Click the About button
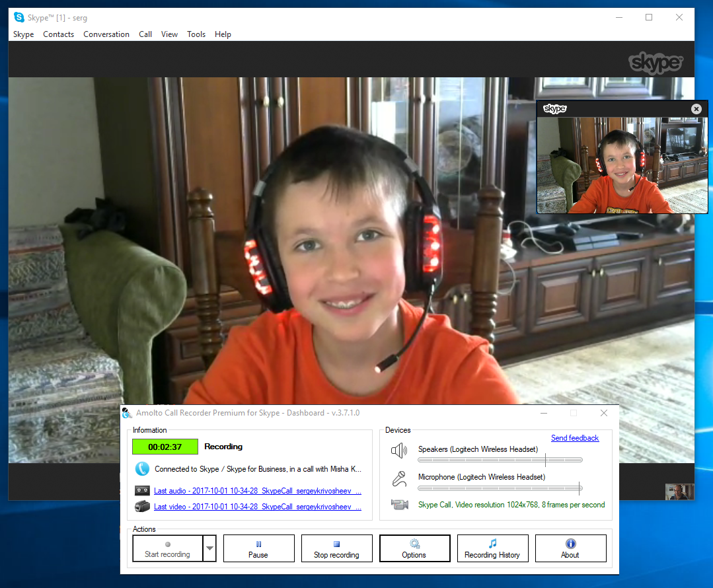Image resolution: width=713 pixels, height=588 pixels. click(x=570, y=548)
